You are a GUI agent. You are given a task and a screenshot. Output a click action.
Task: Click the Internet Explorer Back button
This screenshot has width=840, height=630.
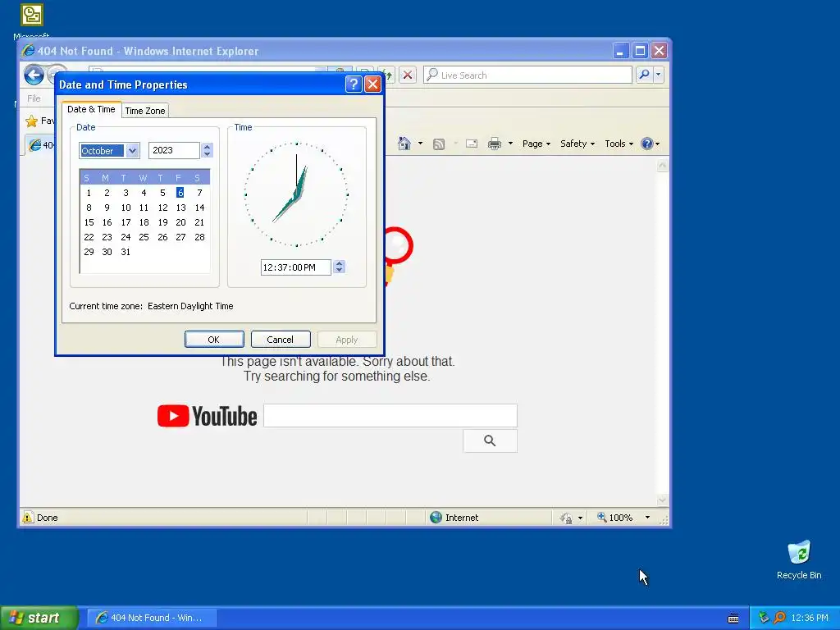point(34,75)
